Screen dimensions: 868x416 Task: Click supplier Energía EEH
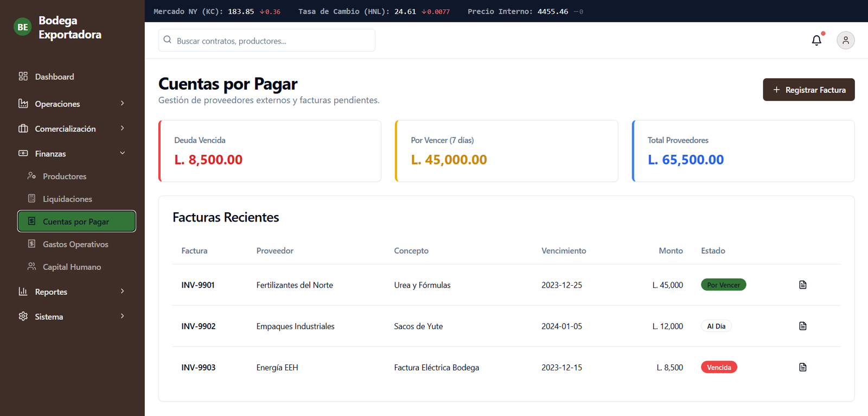[277, 367]
